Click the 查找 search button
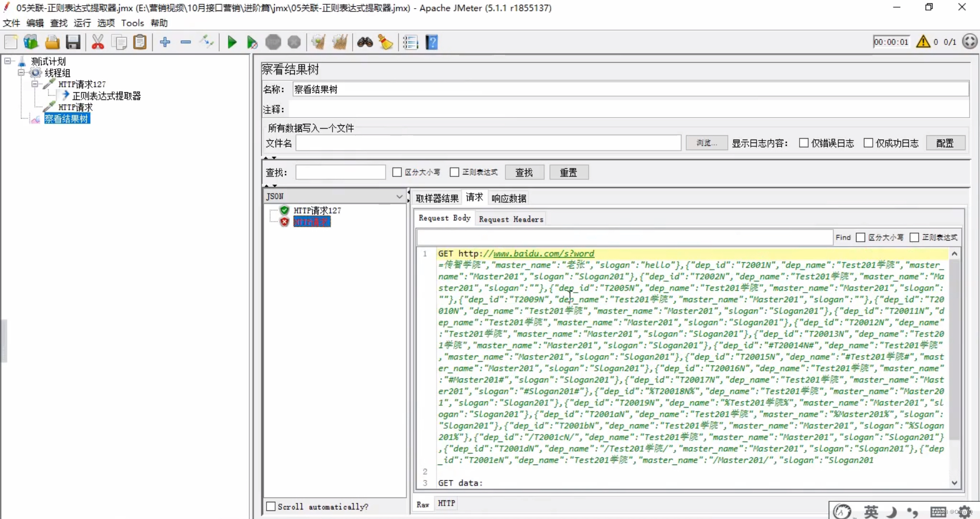Image resolution: width=980 pixels, height=519 pixels. [524, 172]
